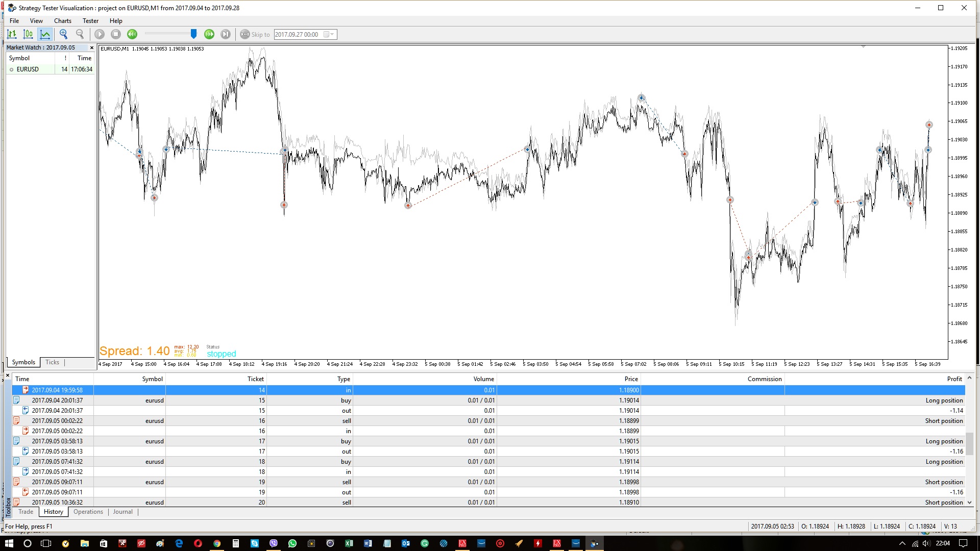Open the Trade tab in Toolbox
Viewport: 980px width, 551px height.
(x=26, y=512)
